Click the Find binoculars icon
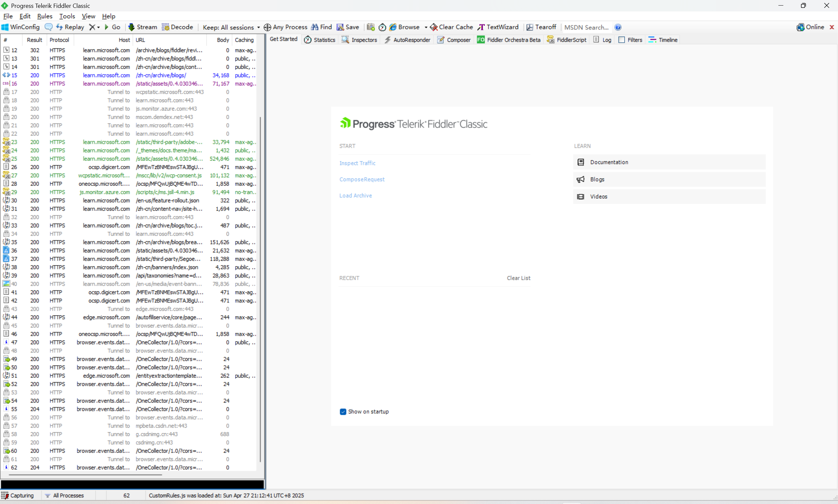This screenshot has width=838, height=504. point(315,27)
